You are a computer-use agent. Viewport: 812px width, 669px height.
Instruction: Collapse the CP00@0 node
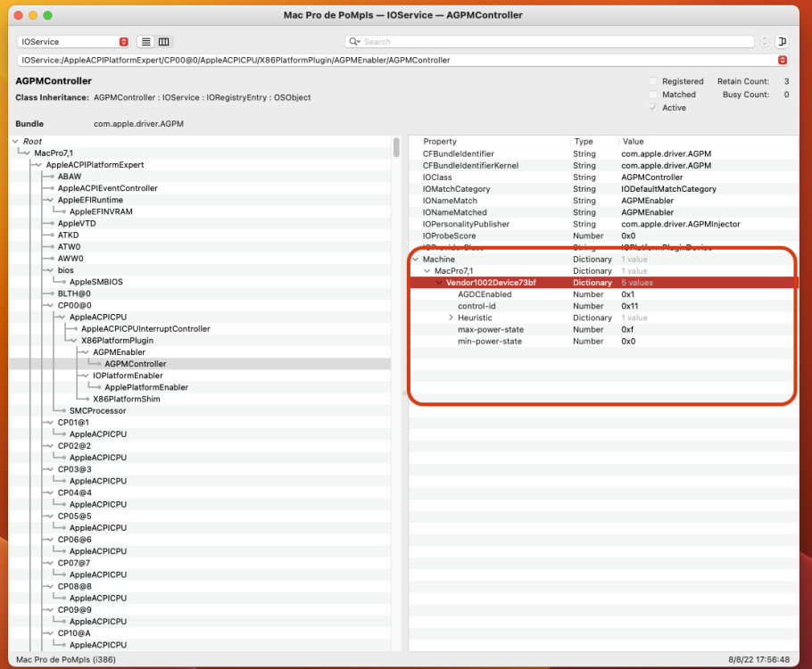point(51,305)
